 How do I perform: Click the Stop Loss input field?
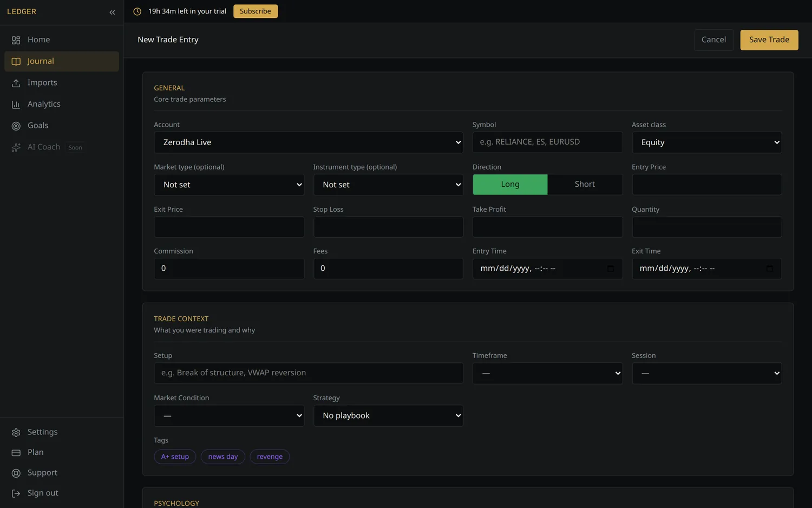(x=388, y=227)
